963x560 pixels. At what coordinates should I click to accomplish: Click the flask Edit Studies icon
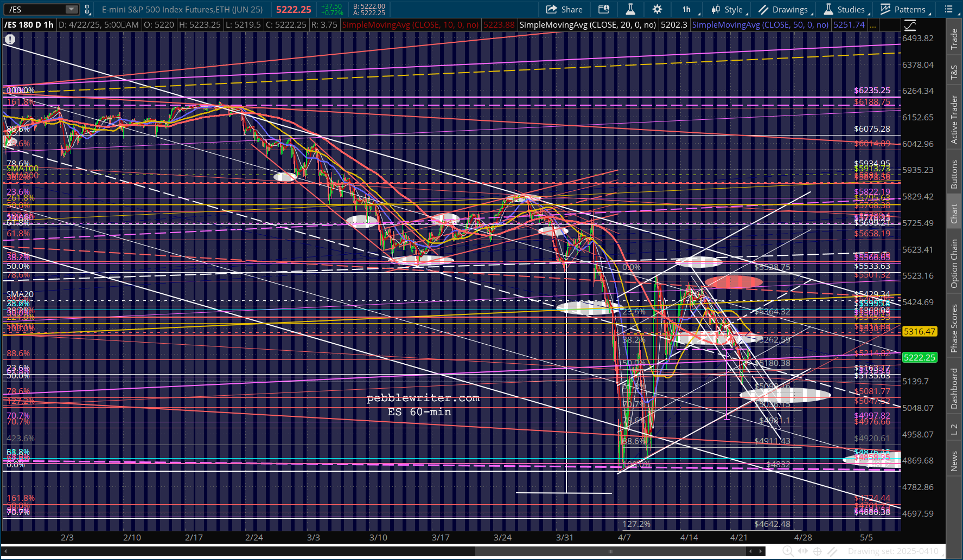point(630,9)
